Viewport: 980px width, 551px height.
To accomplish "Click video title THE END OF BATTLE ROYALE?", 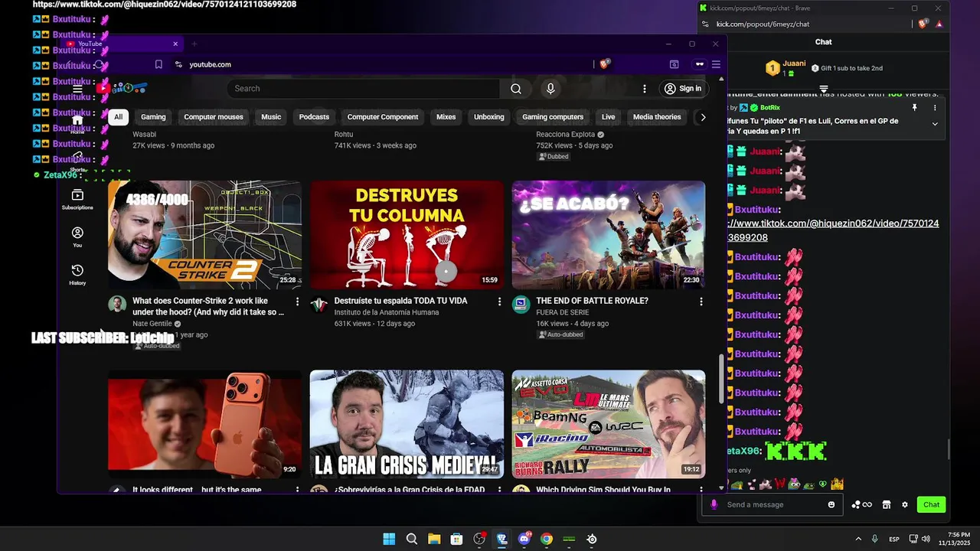I will click(592, 301).
